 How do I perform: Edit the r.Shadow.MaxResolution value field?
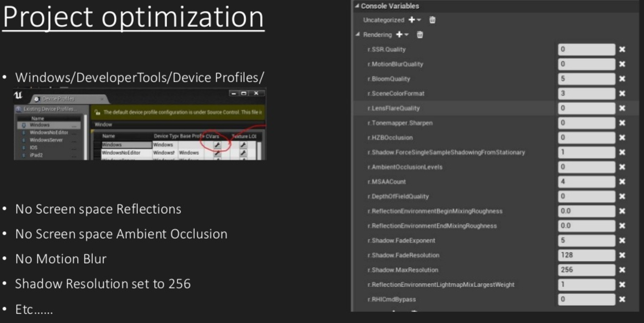(586, 270)
